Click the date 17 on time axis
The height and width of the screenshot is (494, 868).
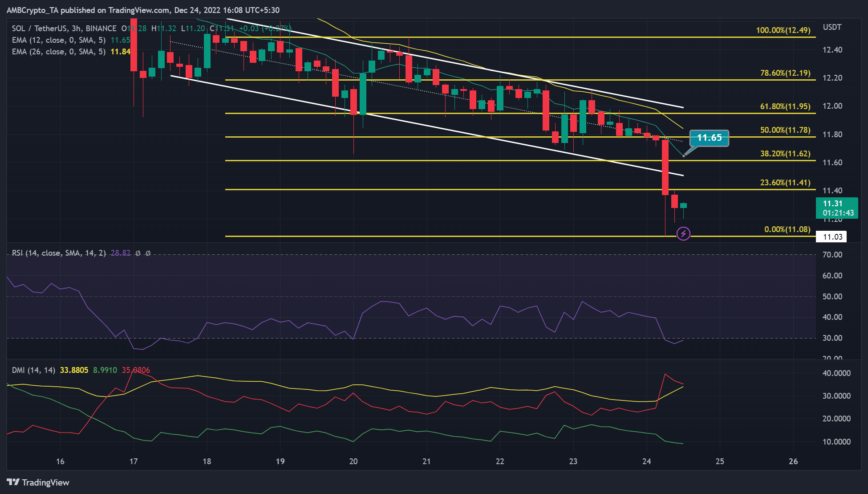point(134,461)
